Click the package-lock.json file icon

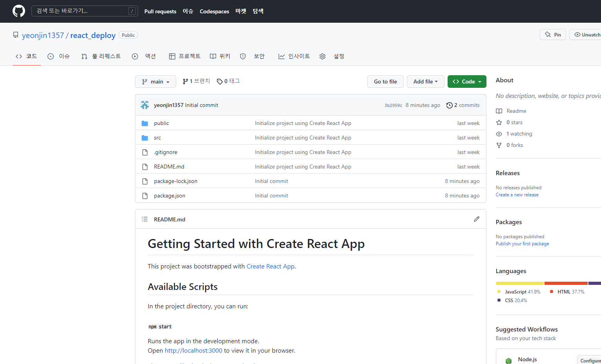[x=145, y=181]
